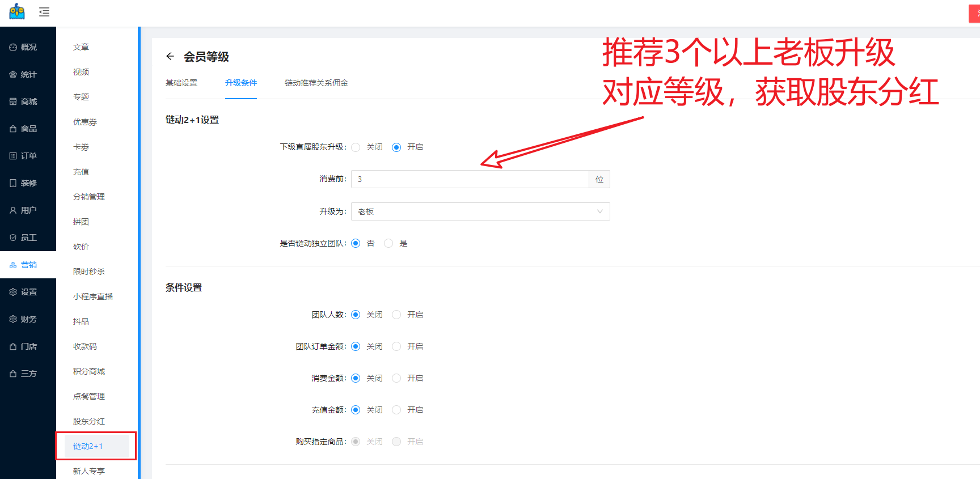Collapse the sidebar with the menu fold icon
The width and height of the screenshot is (980, 479).
(x=44, y=12)
